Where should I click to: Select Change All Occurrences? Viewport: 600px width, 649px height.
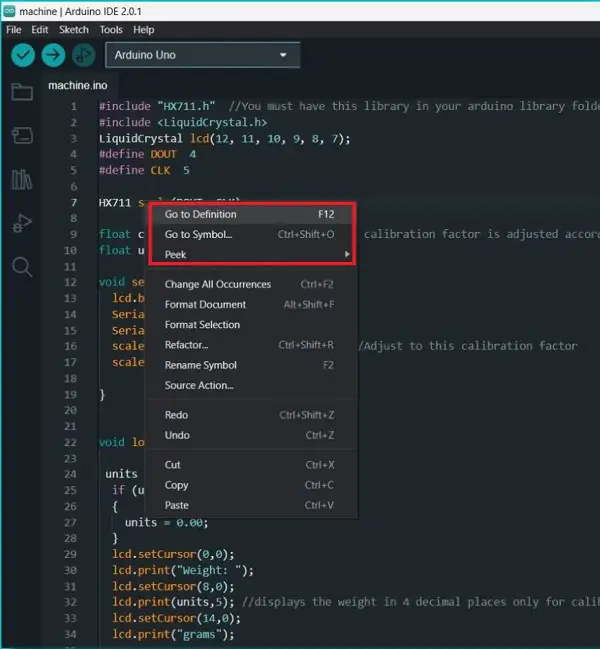pos(252,284)
